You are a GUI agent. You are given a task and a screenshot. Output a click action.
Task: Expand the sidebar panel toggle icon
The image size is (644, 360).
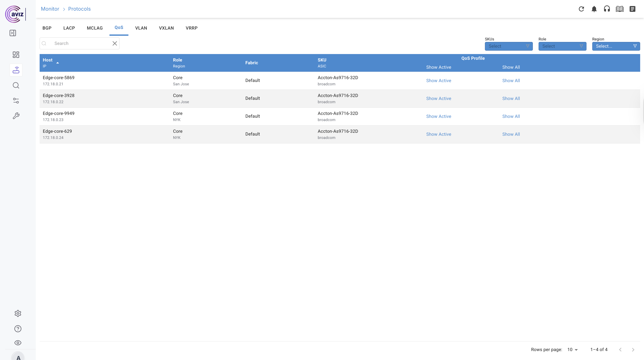click(13, 33)
